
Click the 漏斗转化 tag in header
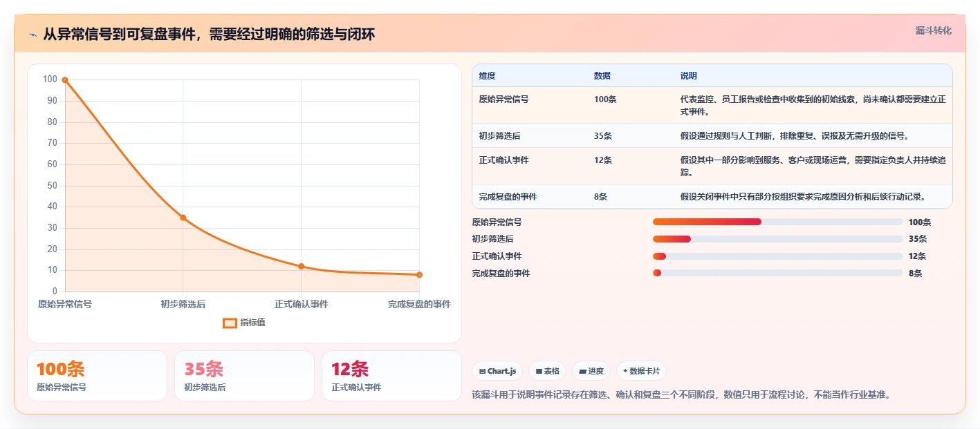(933, 31)
